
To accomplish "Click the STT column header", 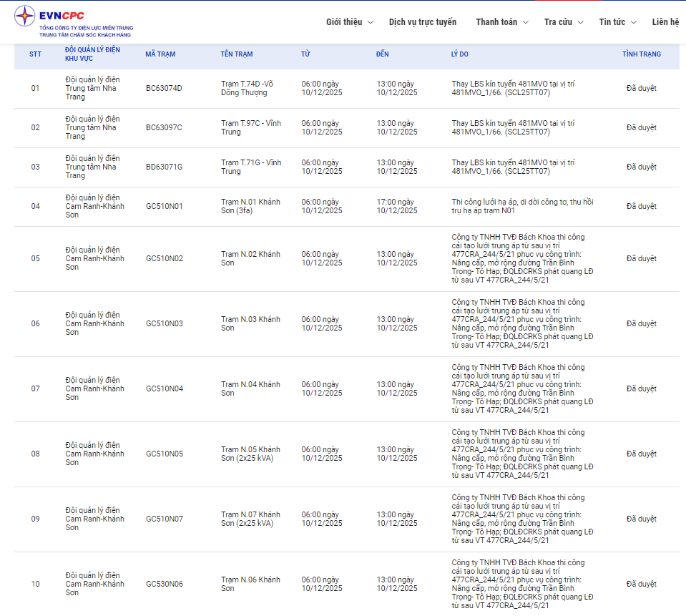I will pyautogui.click(x=35, y=54).
